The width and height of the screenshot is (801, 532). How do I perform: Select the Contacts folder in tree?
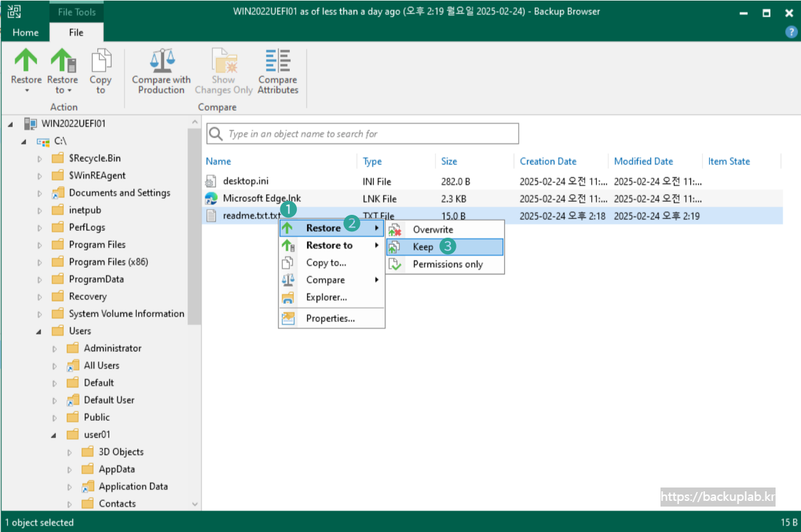[x=117, y=504]
